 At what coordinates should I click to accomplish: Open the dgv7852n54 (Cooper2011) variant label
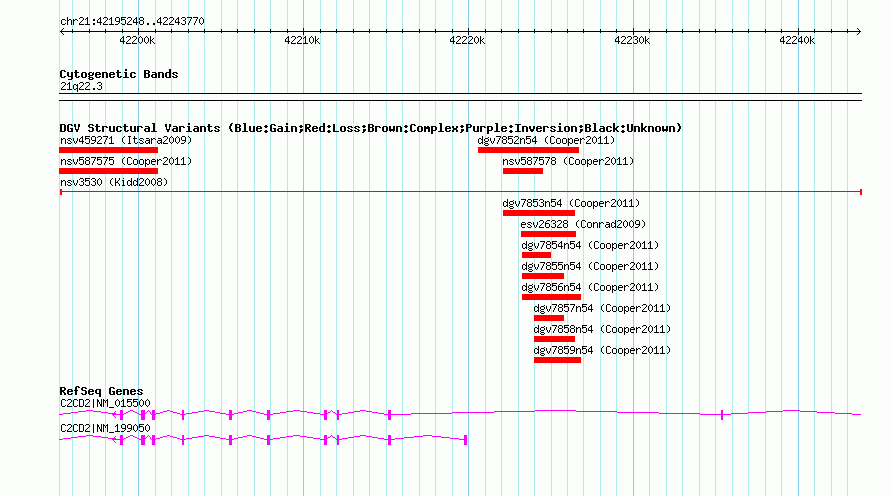point(546,140)
